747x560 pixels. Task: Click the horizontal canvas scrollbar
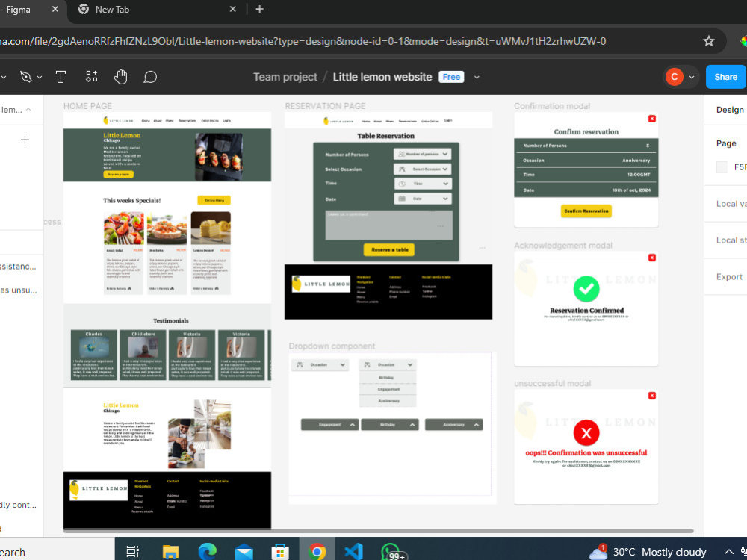click(378, 530)
